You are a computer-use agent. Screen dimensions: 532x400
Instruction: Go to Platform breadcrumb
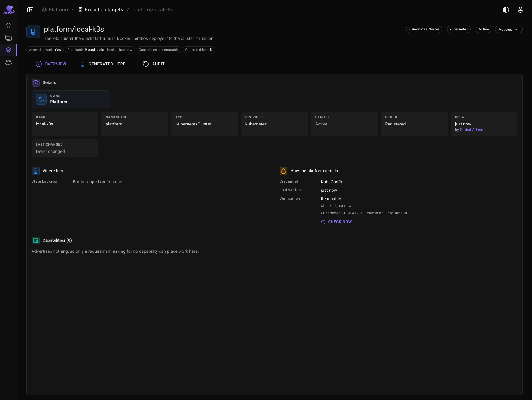tap(55, 10)
